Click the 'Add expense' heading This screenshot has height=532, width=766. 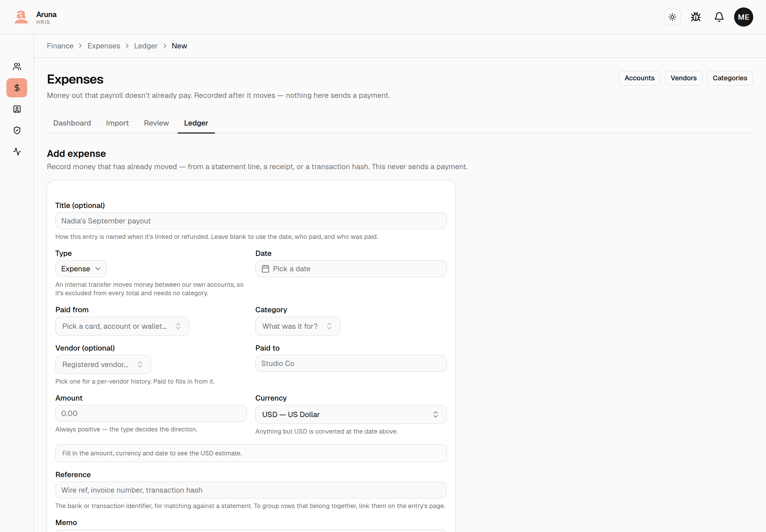point(76,153)
